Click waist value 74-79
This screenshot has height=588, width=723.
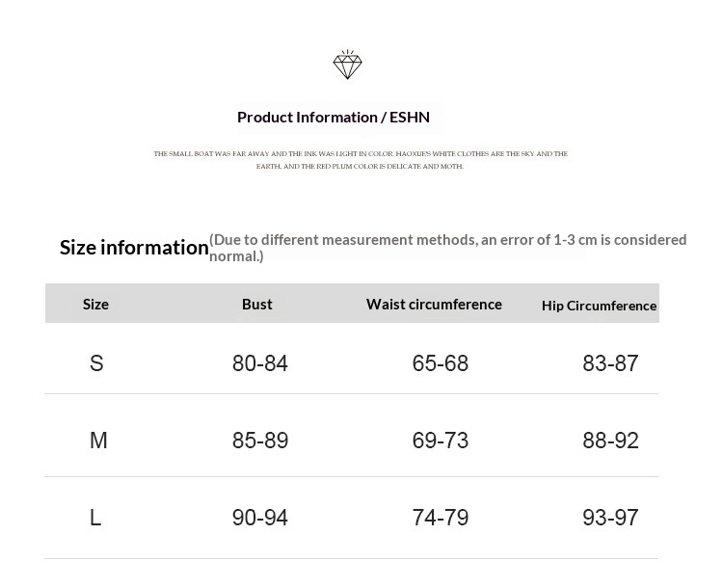tap(441, 518)
